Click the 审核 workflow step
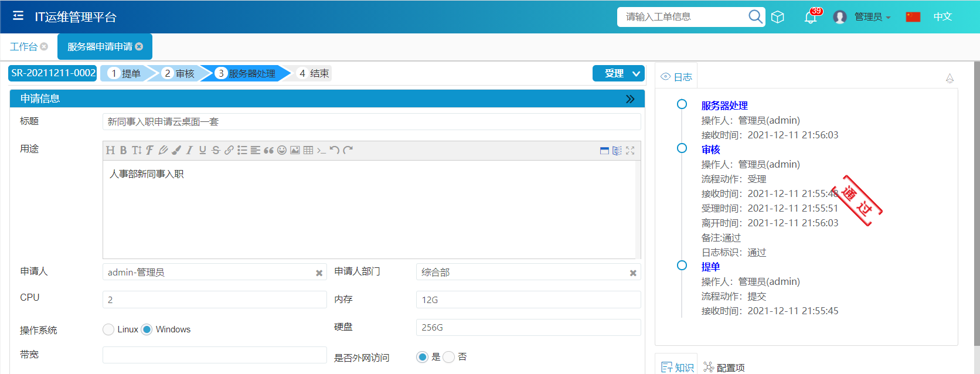980x374 pixels. click(179, 73)
